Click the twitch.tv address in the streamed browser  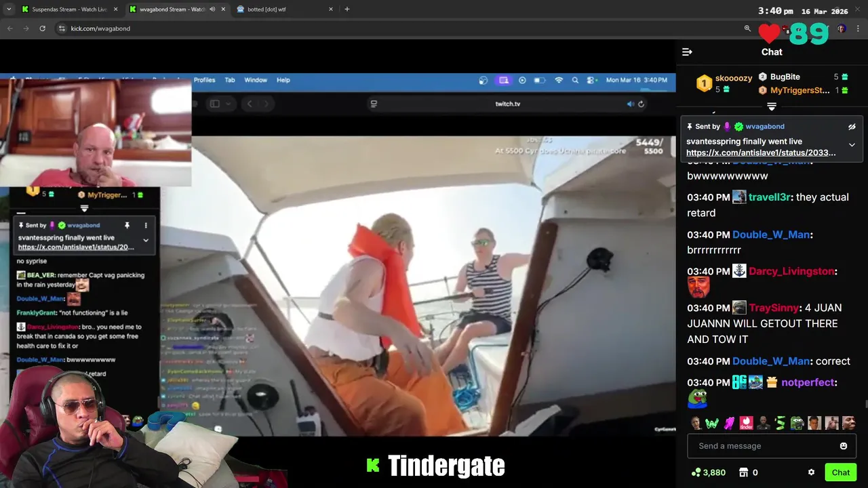(x=508, y=104)
